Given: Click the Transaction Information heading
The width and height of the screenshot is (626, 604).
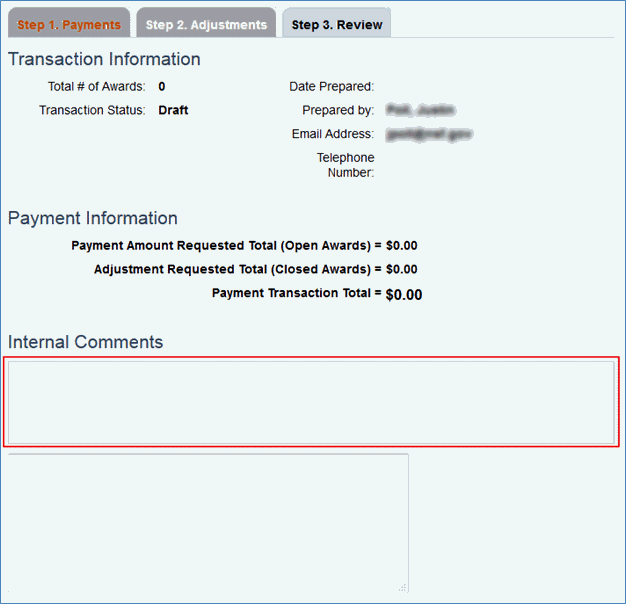Looking at the screenshot, I should point(104,60).
